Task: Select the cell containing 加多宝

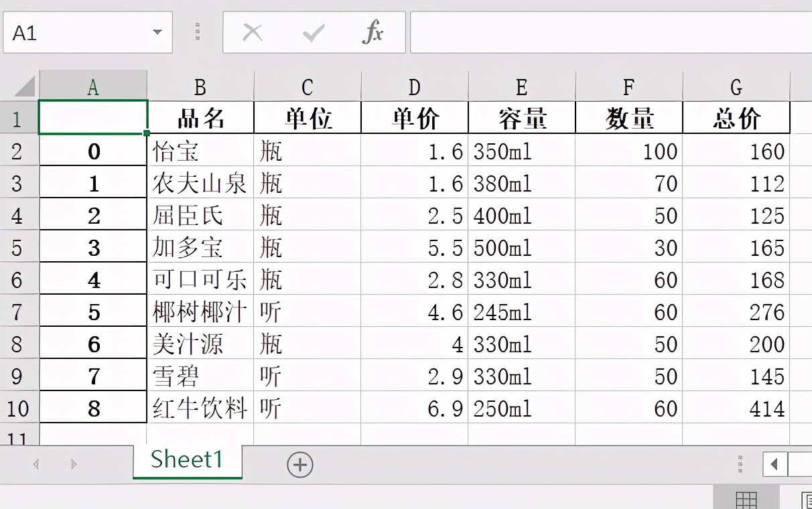Action: click(x=200, y=247)
